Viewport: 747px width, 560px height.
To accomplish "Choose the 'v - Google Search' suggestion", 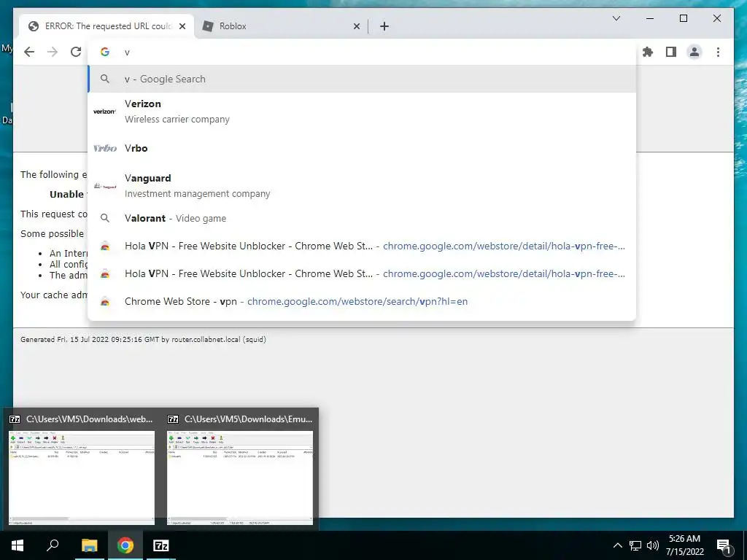I will point(362,79).
